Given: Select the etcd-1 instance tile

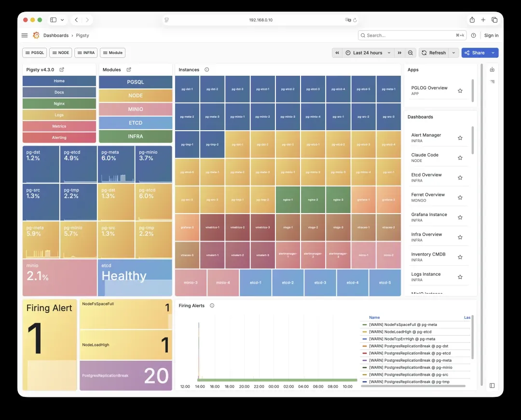Looking at the screenshot, I should [255, 283].
